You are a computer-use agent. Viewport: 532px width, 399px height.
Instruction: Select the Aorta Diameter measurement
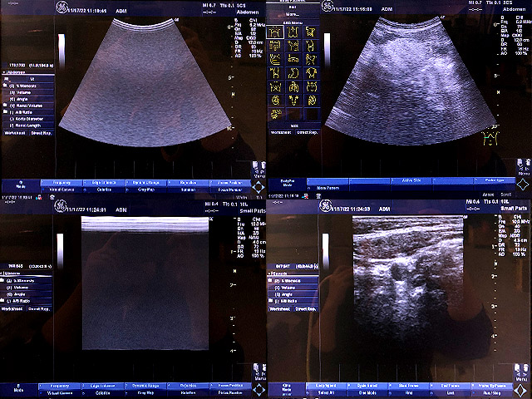click(28, 119)
